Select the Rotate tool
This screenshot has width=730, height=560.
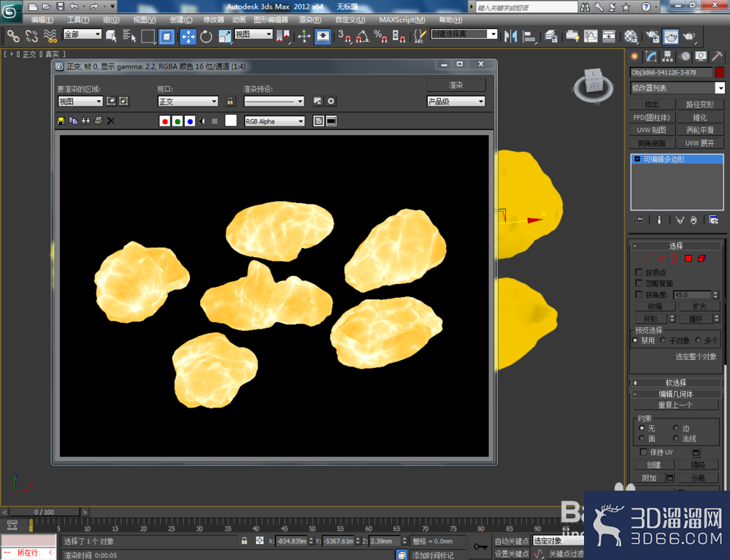(x=206, y=37)
